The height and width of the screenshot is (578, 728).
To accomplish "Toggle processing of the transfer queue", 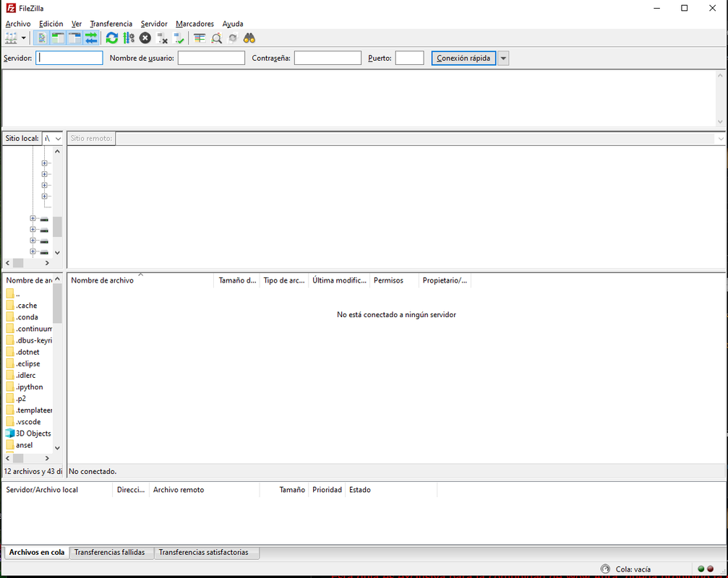I will point(129,38).
